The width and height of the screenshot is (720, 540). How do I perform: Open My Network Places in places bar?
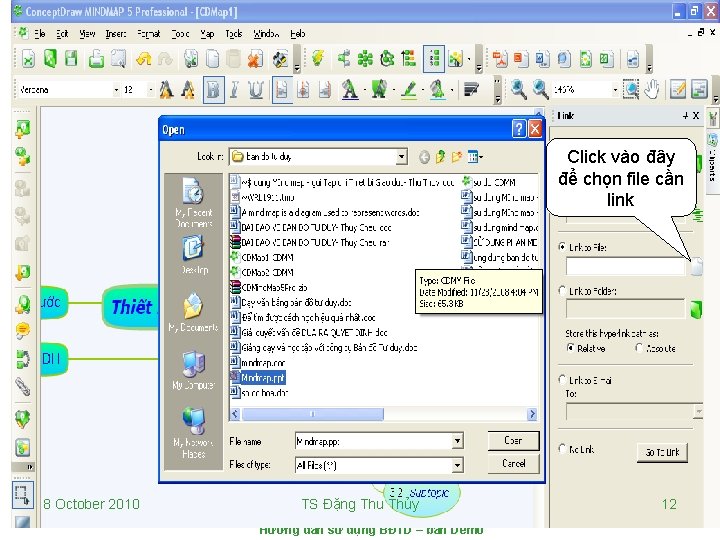tap(193, 433)
